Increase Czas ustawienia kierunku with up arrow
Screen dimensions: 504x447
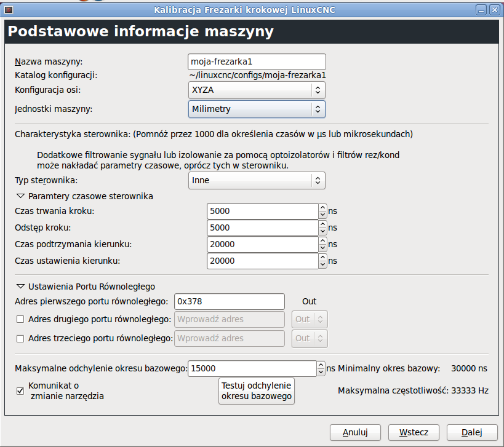point(322,258)
